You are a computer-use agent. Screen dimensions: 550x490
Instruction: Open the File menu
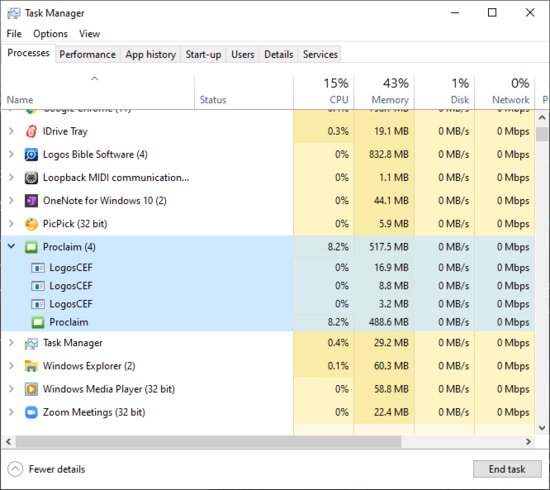pyautogui.click(x=14, y=34)
